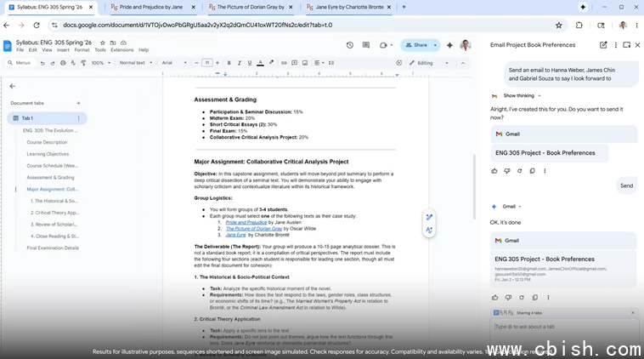Open version history clock icon

(349, 45)
